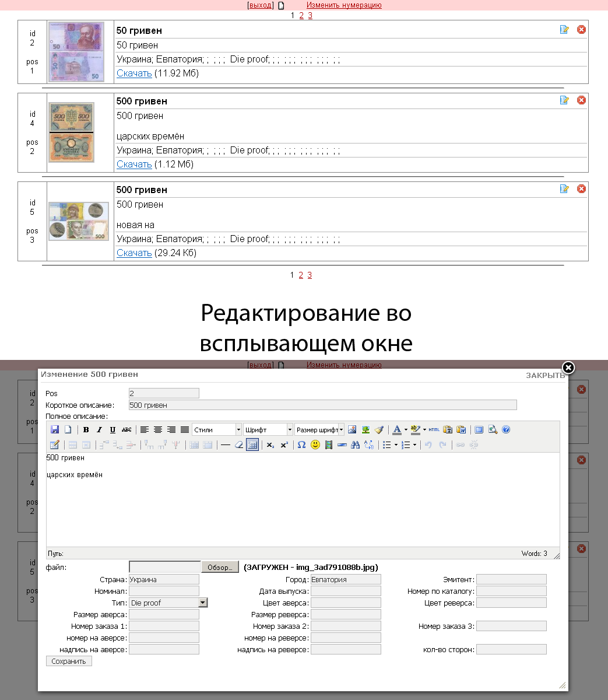Toggle visual table guidelines
608x700 pixels.
[x=252, y=445]
